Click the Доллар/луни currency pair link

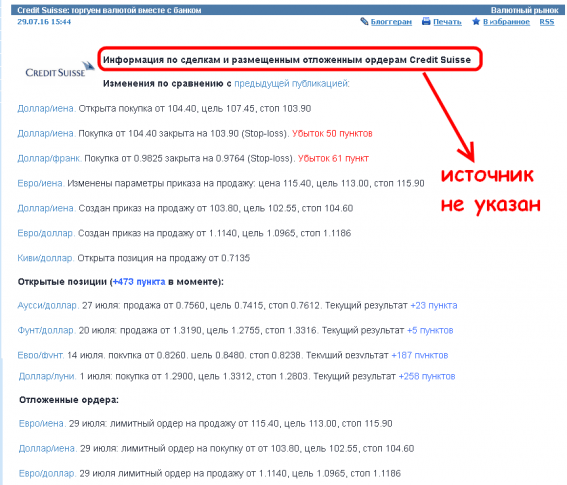pos(48,376)
